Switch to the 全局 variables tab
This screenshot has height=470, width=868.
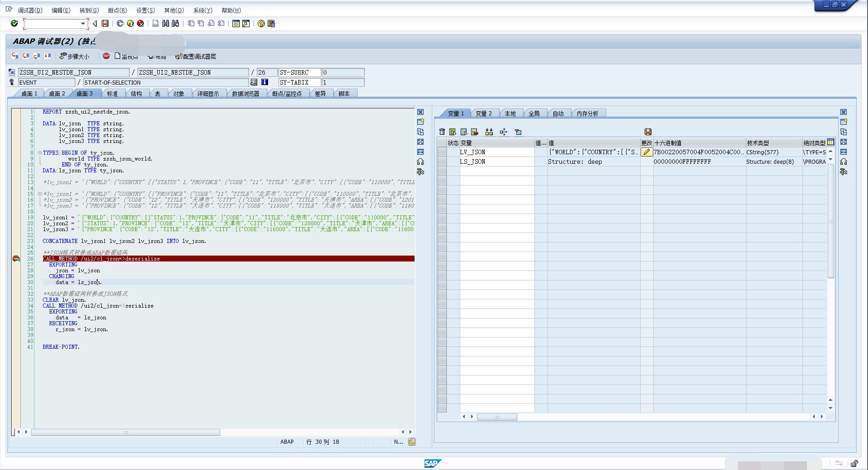click(534, 114)
